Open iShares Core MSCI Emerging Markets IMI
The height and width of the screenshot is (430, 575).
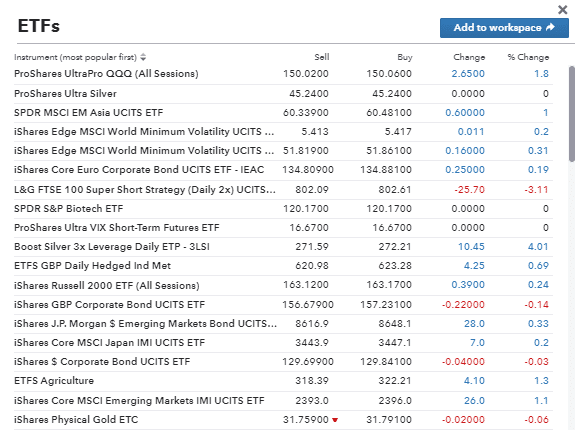point(139,400)
